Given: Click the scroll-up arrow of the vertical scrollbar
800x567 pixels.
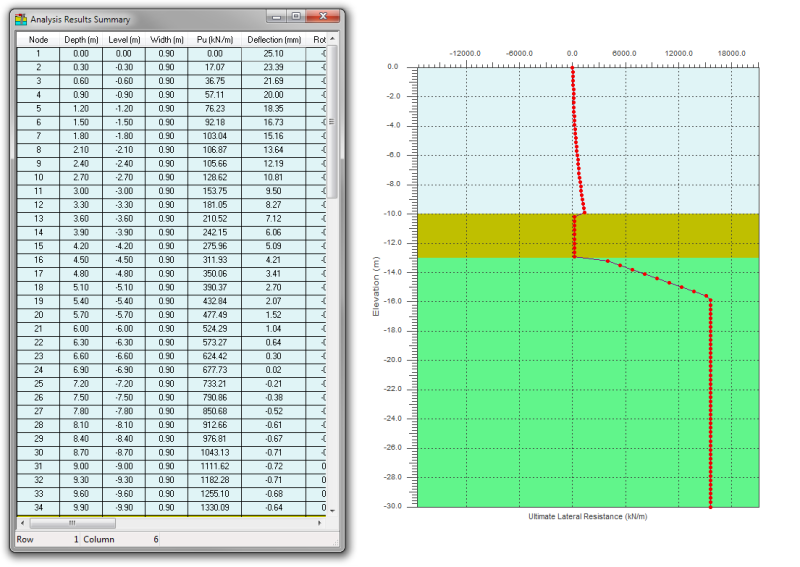Looking at the screenshot, I should click(332, 39).
